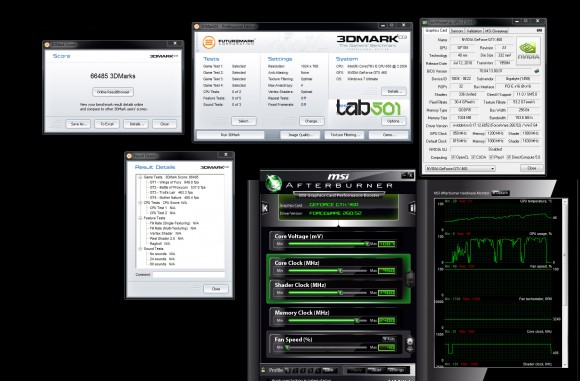Image resolution: width=580 pixels, height=381 pixels.
Task: Click the Core Clock slider handle
Action: pos(340,270)
